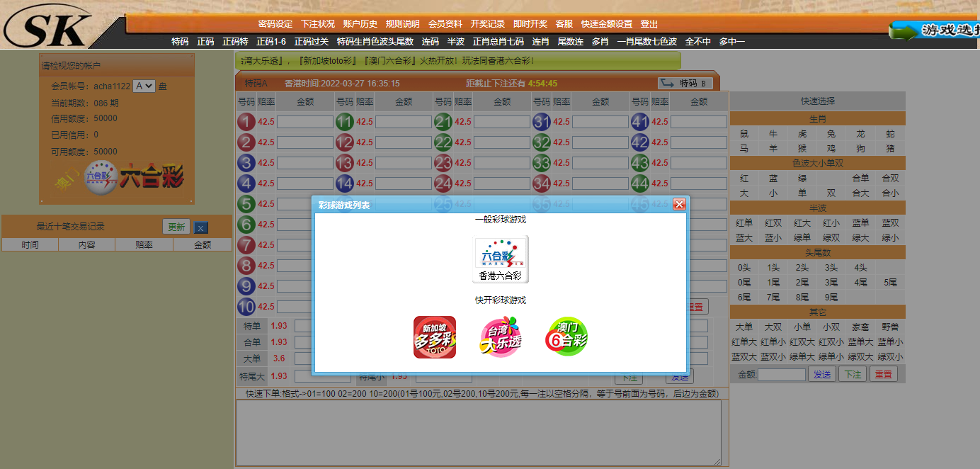Select the 新加坡多多彩 TOTO game icon
The height and width of the screenshot is (469, 980).
coord(434,335)
